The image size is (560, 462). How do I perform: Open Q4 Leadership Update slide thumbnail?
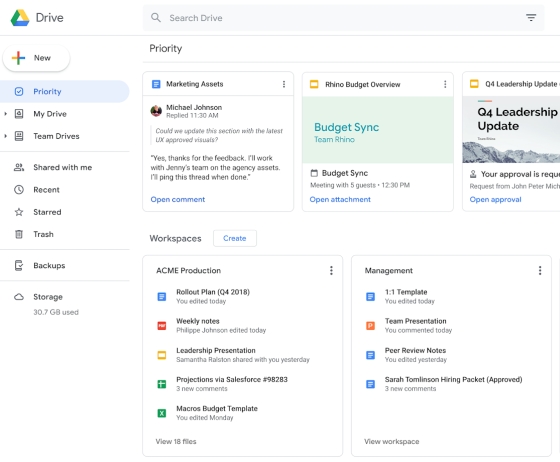511,130
